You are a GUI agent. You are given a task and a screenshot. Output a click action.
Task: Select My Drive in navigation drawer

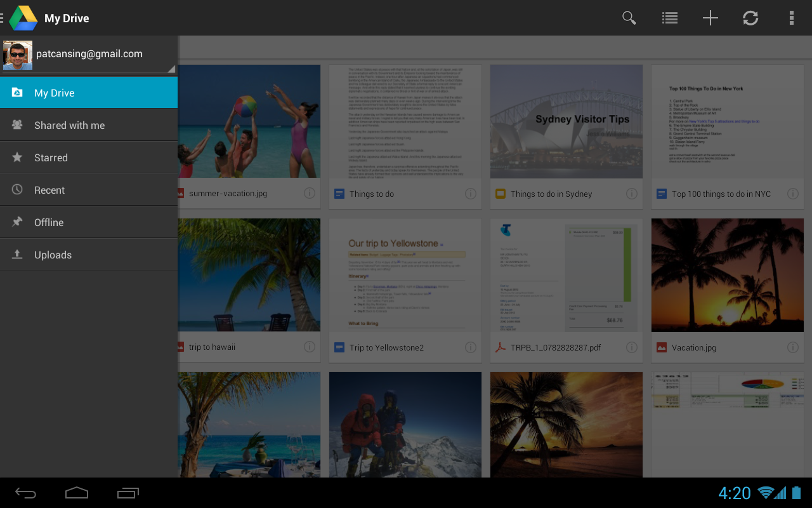coord(89,93)
